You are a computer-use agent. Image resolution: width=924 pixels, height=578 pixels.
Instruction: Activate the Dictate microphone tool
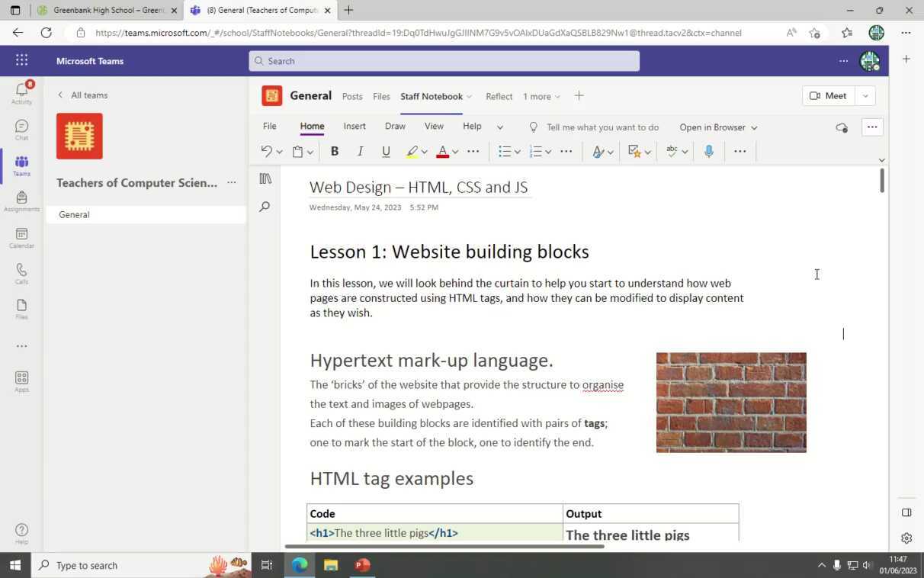point(708,152)
